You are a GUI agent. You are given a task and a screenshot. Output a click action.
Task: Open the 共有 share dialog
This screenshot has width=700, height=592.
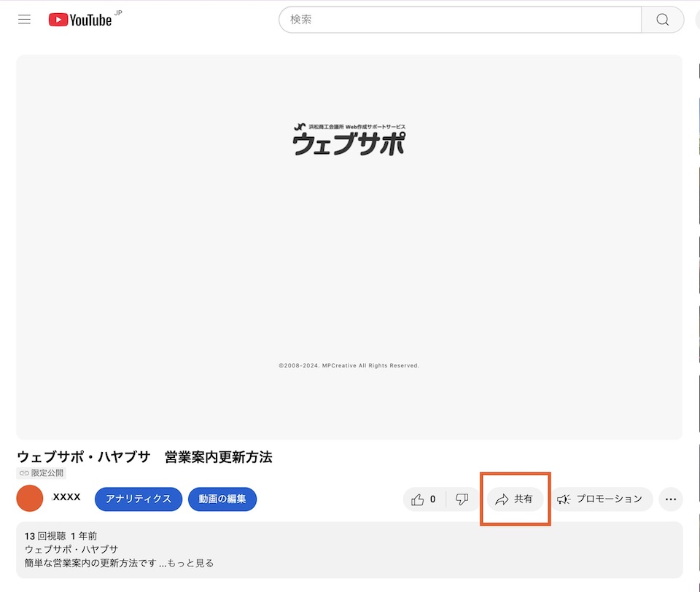click(515, 499)
